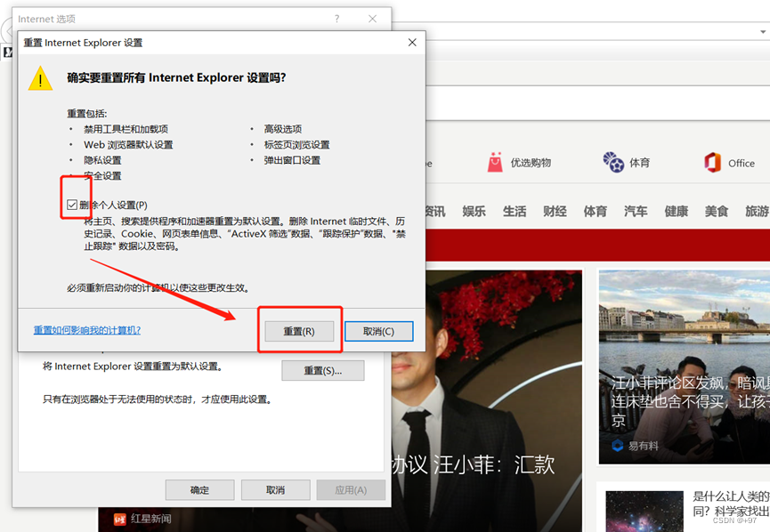Open the nebula thumbnail of science article
770x532 pixels.
[x=644, y=511]
